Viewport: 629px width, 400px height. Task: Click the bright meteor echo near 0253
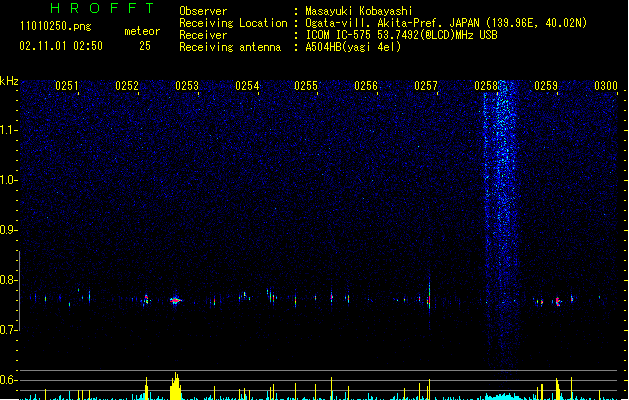click(175, 300)
